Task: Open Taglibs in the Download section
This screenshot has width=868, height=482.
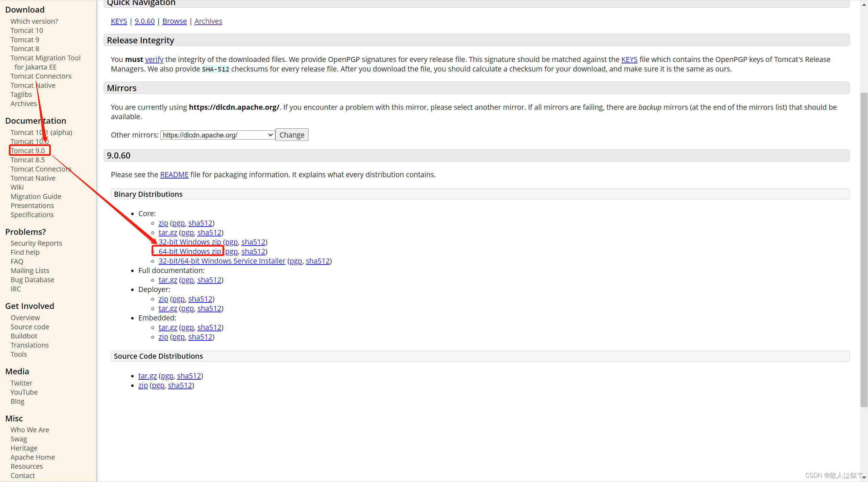Action: tap(21, 94)
